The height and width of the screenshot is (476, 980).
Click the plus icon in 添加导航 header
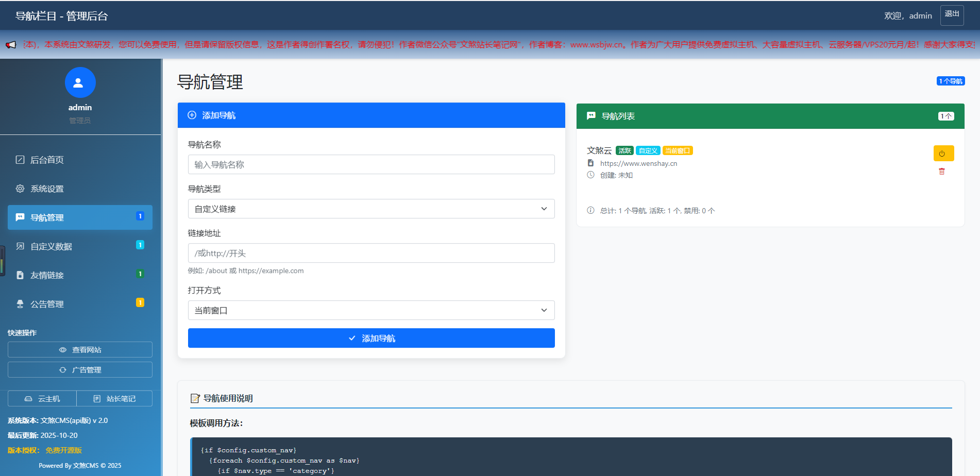(192, 115)
